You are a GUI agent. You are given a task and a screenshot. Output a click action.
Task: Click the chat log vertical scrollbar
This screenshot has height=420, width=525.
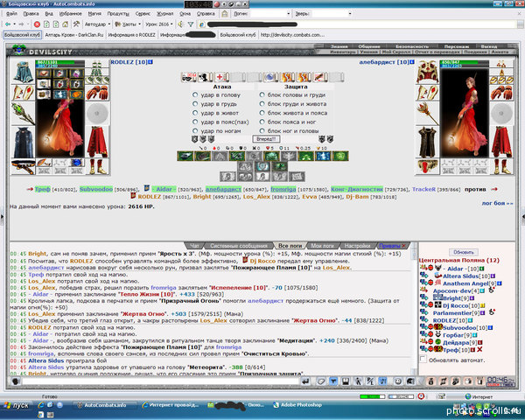tap(414, 308)
